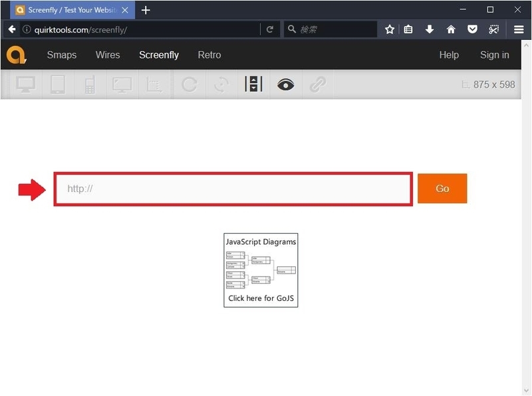Click the page scrollbar down arrow
Viewport: 532px width, 396px height.
[527, 390]
